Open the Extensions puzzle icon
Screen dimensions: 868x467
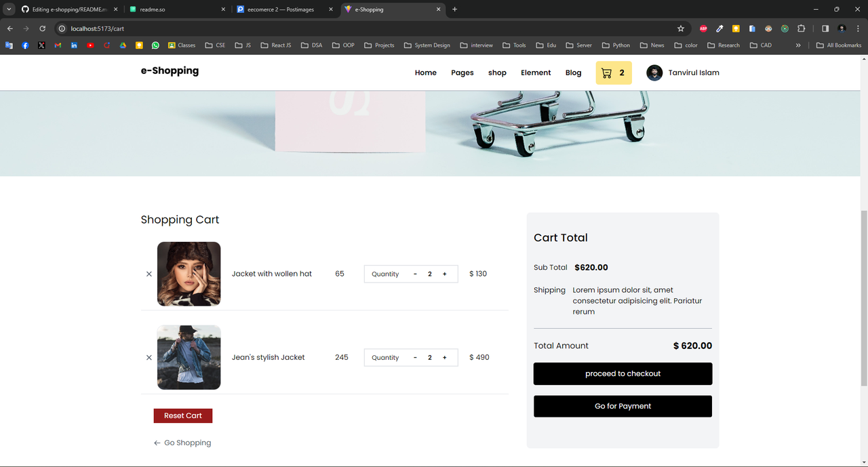802,28
